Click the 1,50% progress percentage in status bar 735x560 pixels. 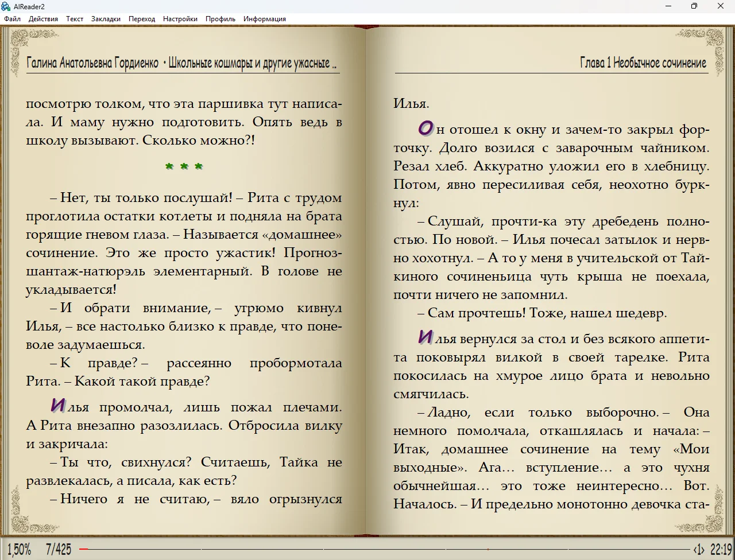coord(20,550)
